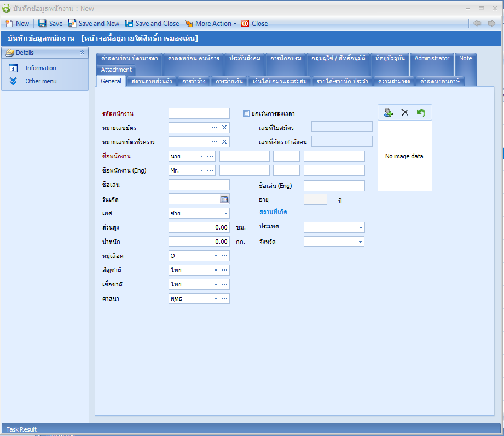Toggle the ยกเว้นการลงเวลา checkbox

pos(246,113)
